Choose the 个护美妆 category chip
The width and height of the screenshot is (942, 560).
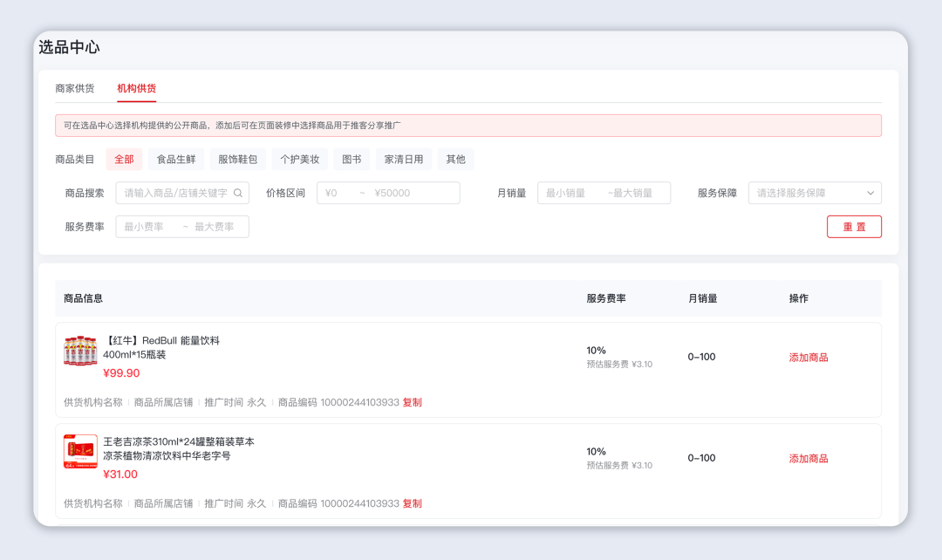tap(299, 160)
